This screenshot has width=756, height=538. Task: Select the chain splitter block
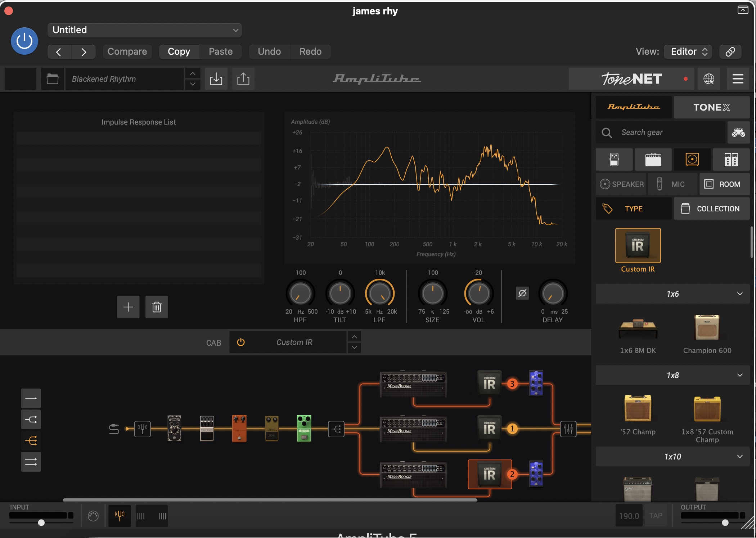(x=336, y=429)
